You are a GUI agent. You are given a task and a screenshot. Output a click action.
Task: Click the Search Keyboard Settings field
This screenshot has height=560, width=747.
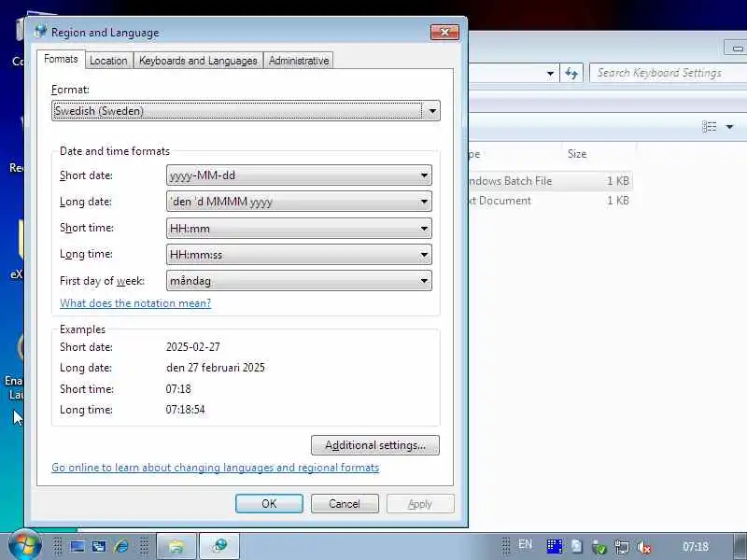tap(668, 73)
